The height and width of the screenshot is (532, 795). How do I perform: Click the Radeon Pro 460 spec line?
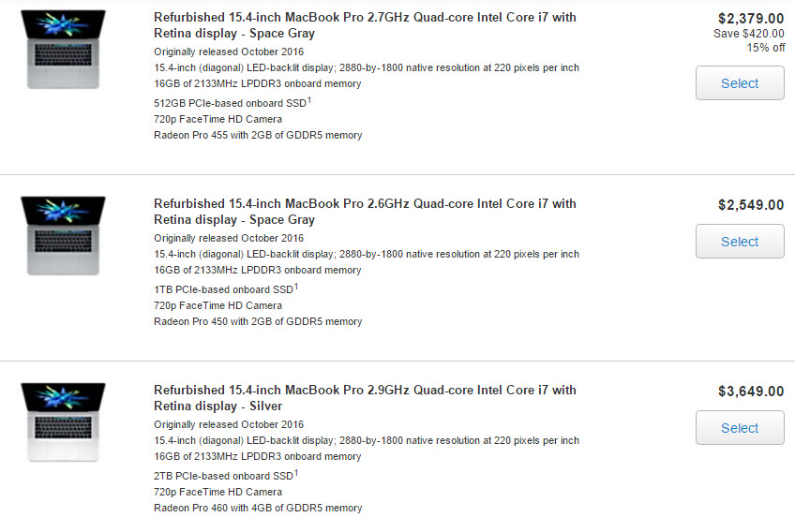(x=258, y=509)
